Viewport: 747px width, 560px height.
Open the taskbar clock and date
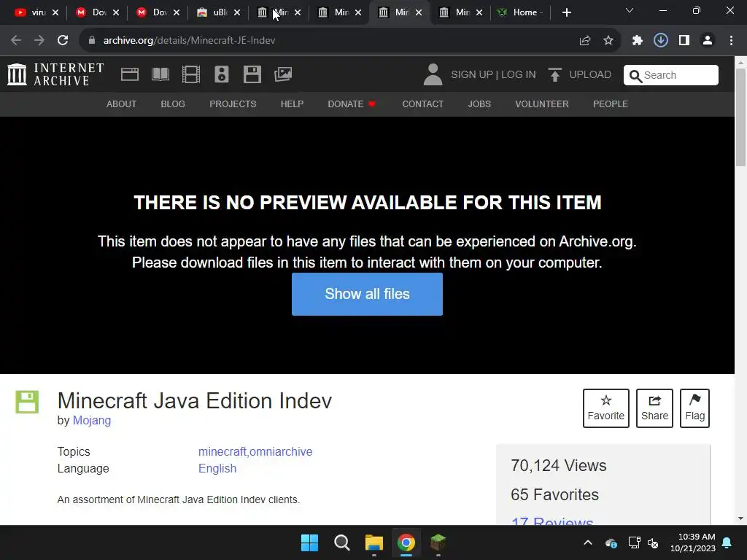[x=693, y=542]
